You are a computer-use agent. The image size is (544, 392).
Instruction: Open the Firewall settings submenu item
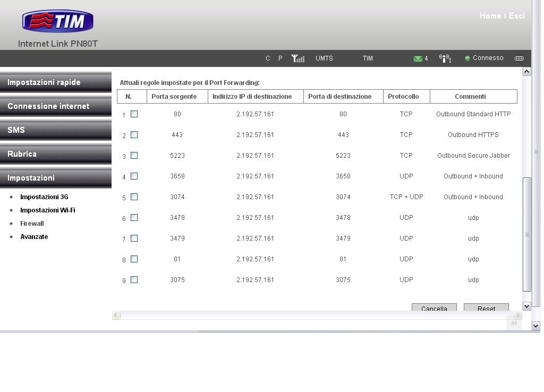(x=32, y=224)
